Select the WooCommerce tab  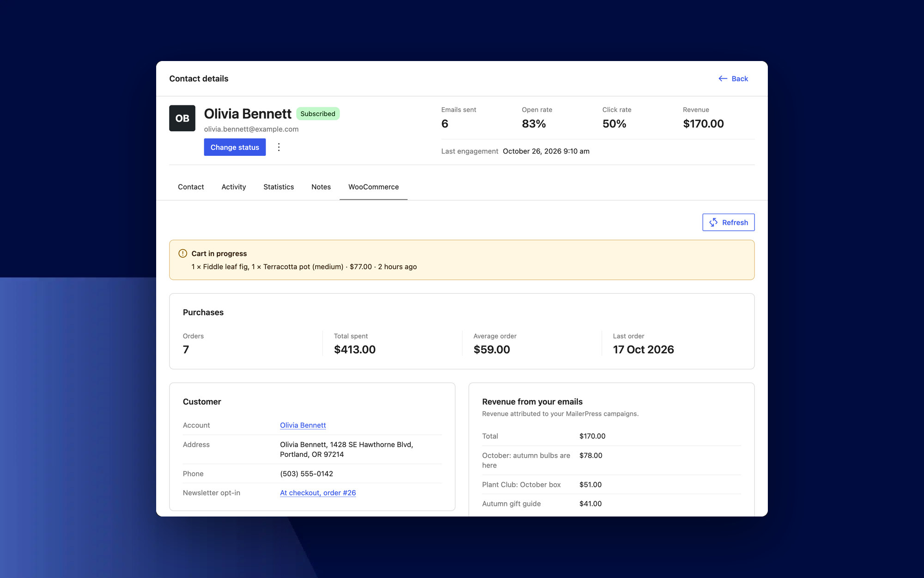point(373,187)
